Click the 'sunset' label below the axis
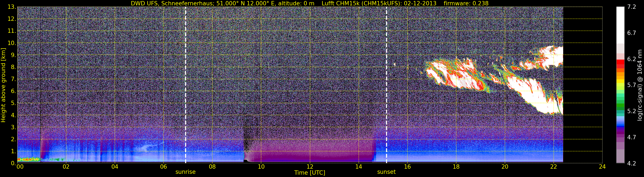The width and height of the screenshot is (644, 177). (386, 172)
